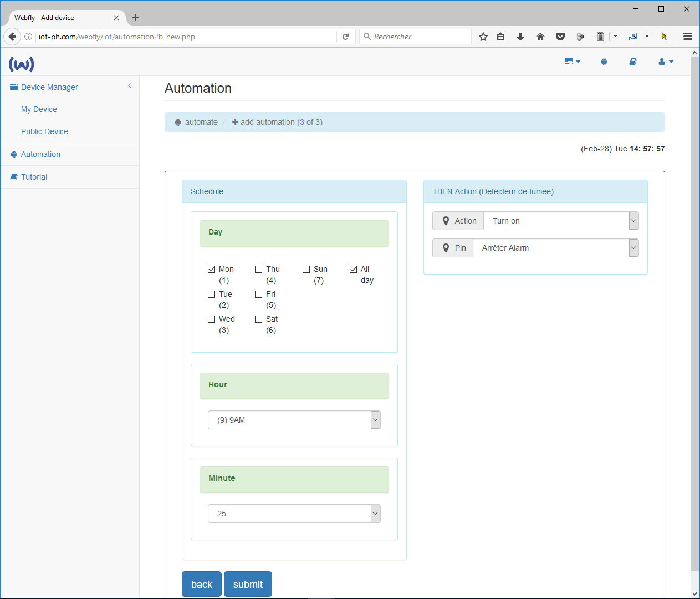Check the Wed (3) checkbox
Image resolution: width=700 pixels, height=599 pixels.
211,319
